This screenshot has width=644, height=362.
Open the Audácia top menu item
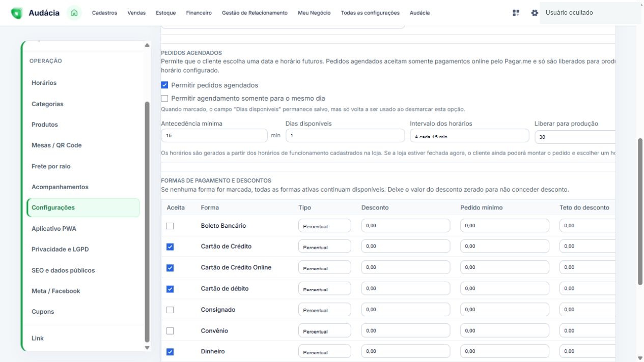(x=419, y=13)
